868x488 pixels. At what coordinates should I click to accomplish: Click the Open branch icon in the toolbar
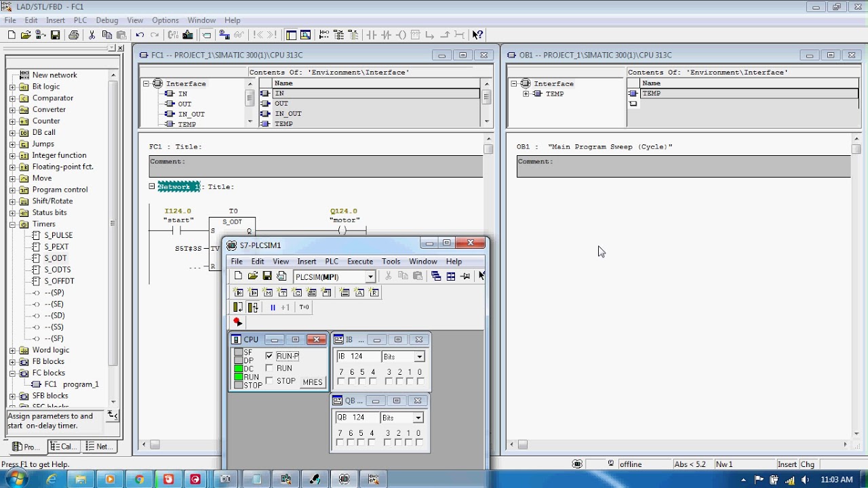click(x=430, y=35)
